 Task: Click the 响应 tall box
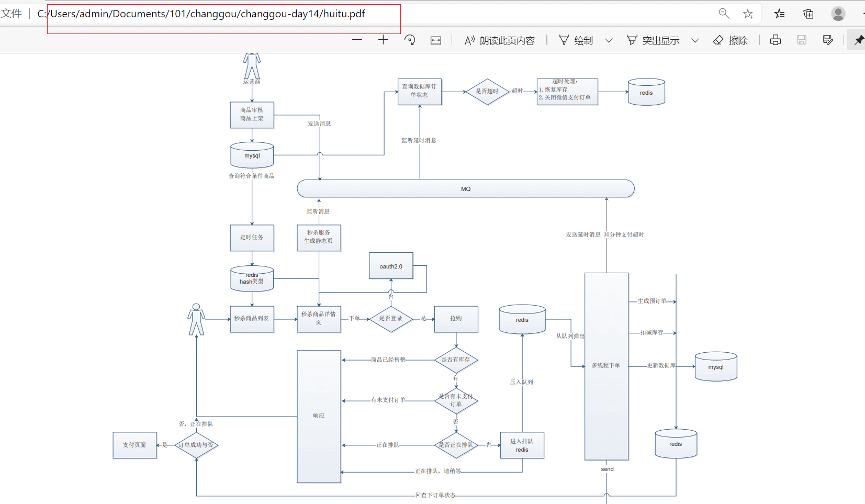pyautogui.click(x=319, y=416)
